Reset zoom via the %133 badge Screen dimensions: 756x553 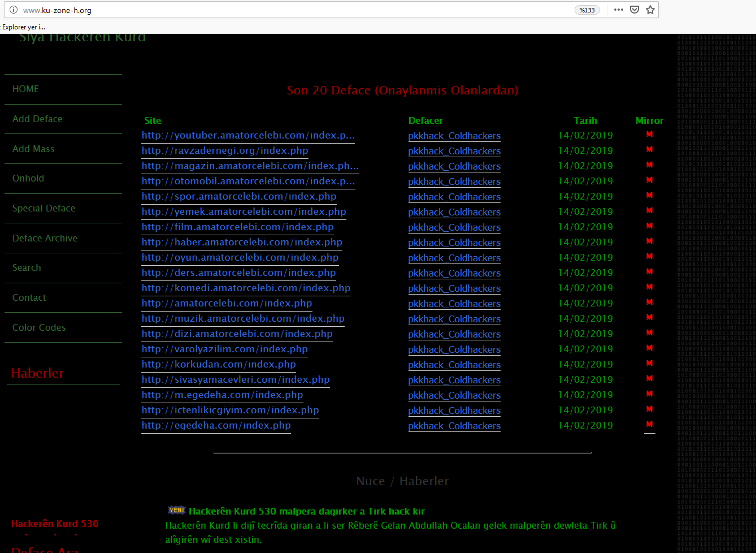pyautogui.click(x=587, y=10)
